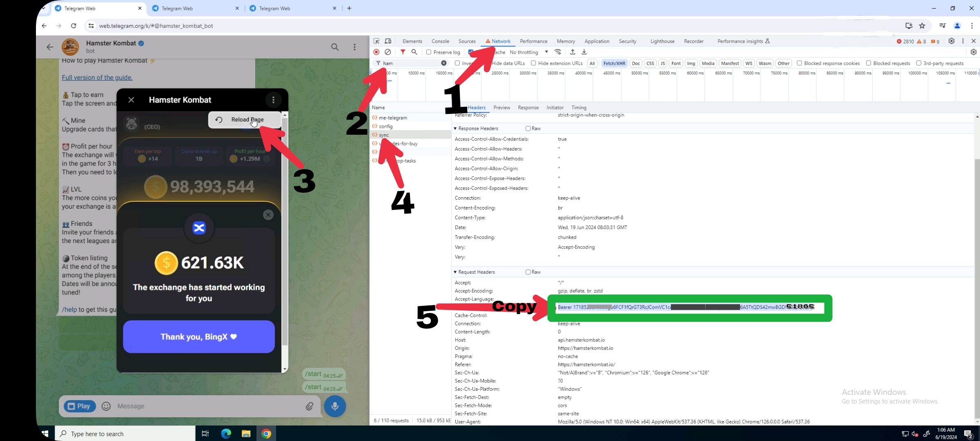
Task: Open the DevTools settings gear
Action: click(951, 41)
